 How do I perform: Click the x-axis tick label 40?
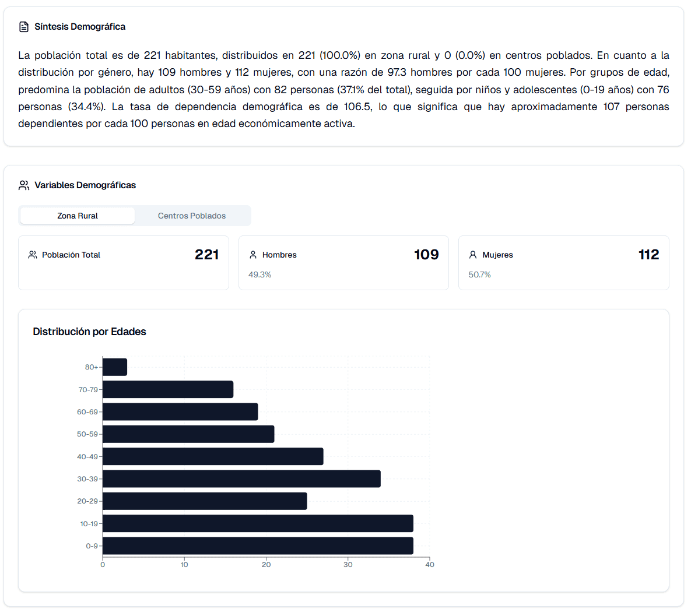(x=430, y=565)
